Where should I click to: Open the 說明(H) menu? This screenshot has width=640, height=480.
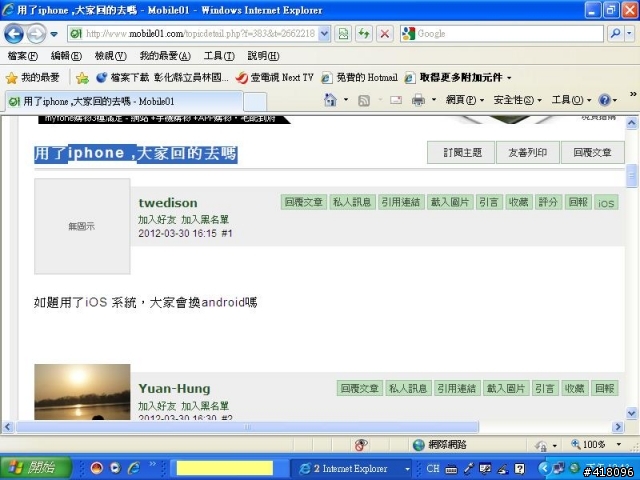point(263,56)
